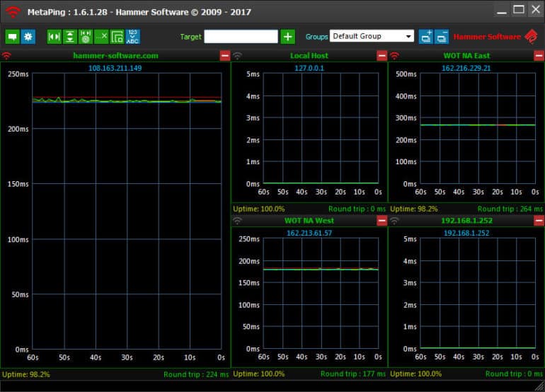
Task: Click Uptime 100.0% under WOT NA West graph
Action: [x=259, y=374]
